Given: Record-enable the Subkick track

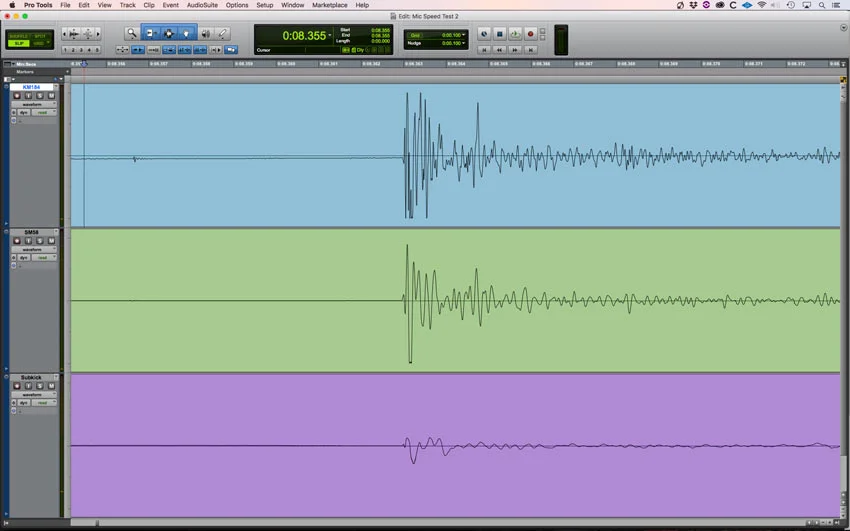Looking at the screenshot, I should 17,386.
